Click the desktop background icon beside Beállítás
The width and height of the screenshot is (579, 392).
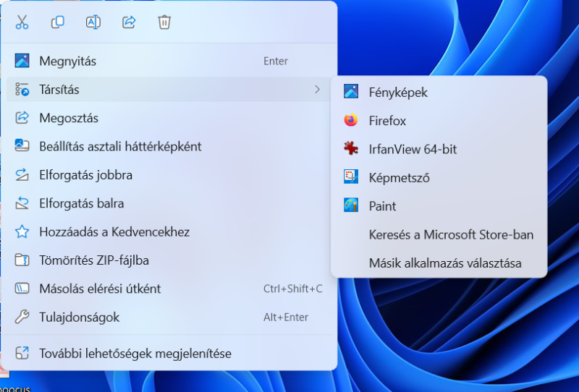click(22, 145)
